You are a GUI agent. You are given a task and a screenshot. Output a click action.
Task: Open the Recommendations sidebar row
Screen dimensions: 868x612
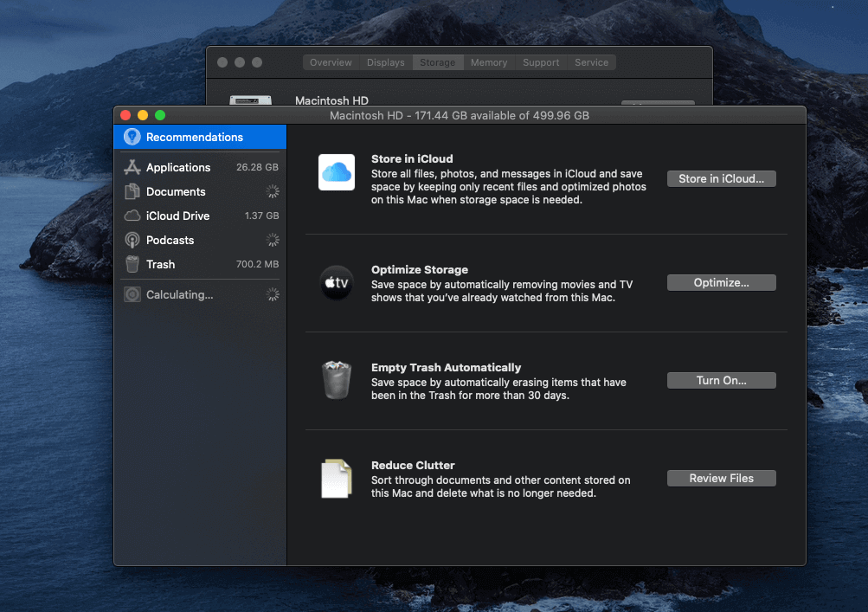(200, 137)
